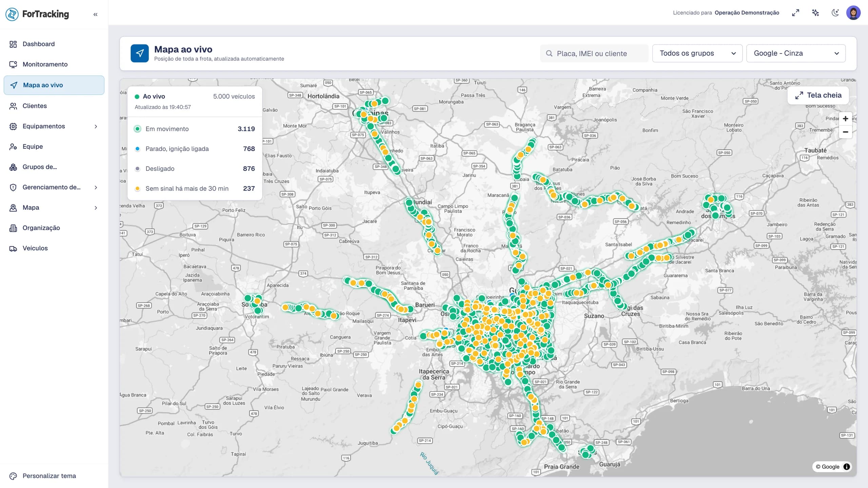Screen dimensions: 868x488
Task: Expand Gerenciamento de... submenu chevron
Action: tap(96, 187)
